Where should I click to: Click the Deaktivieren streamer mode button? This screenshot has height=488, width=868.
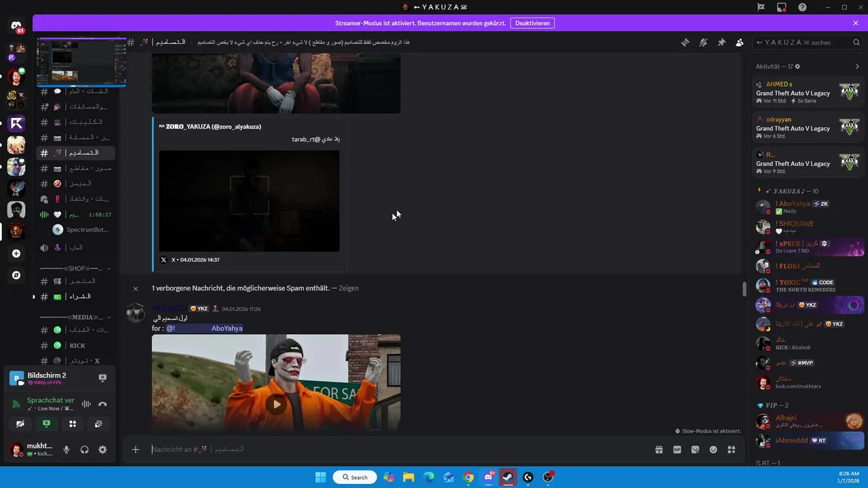pos(532,22)
